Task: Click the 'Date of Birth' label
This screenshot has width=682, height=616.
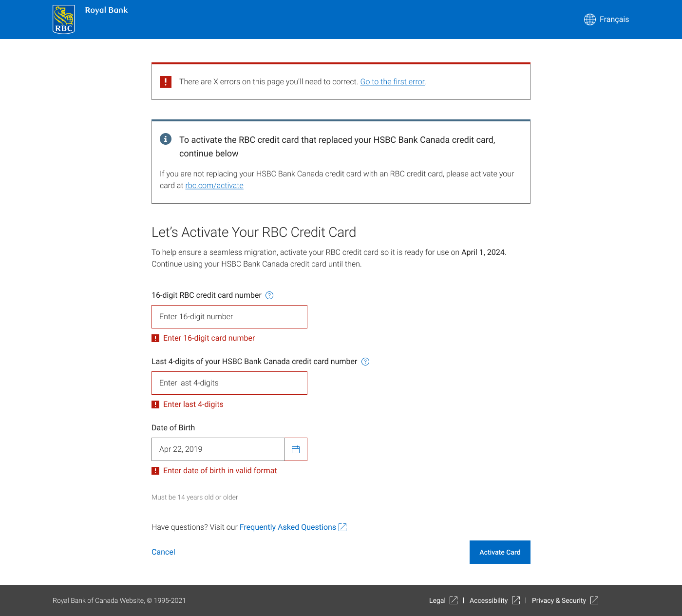Action: (x=173, y=428)
